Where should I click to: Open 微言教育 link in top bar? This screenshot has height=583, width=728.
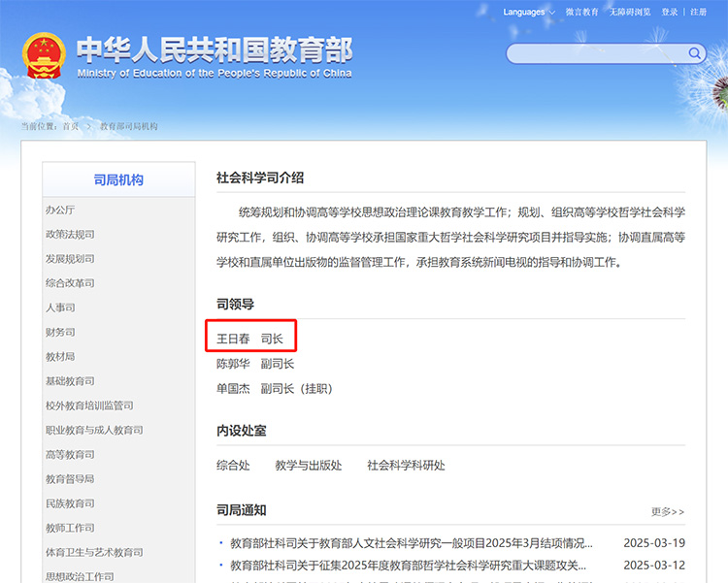pyautogui.click(x=581, y=12)
